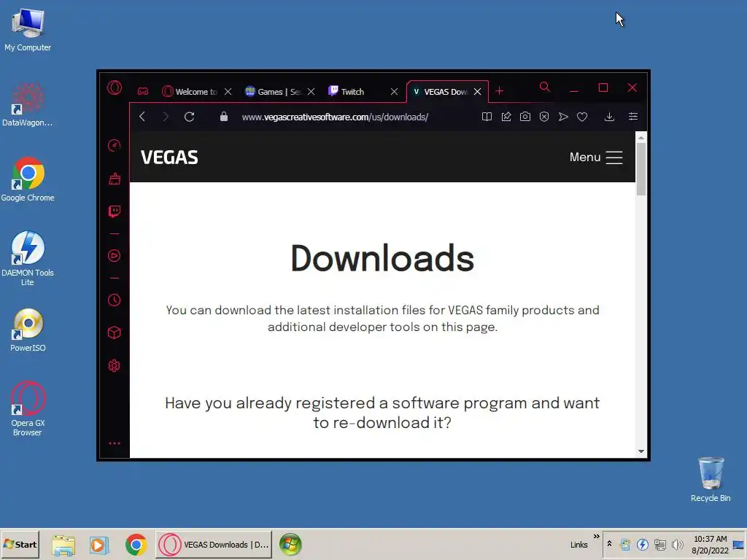Go back to the previous page

(x=142, y=117)
